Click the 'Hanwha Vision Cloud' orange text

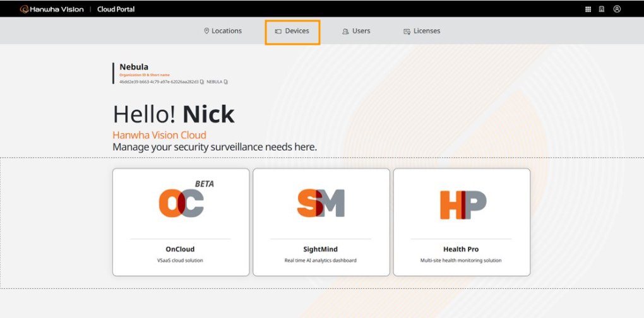(159, 135)
